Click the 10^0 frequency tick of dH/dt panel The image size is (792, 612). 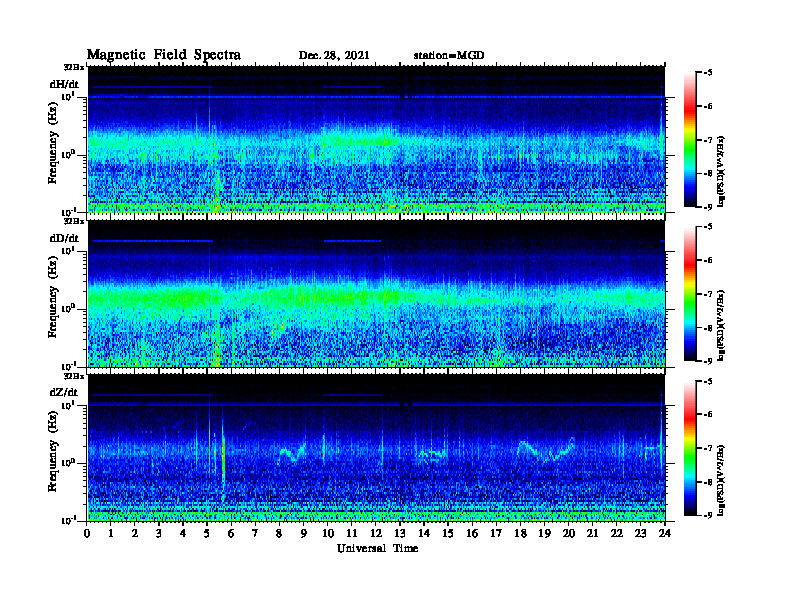click(69, 155)
